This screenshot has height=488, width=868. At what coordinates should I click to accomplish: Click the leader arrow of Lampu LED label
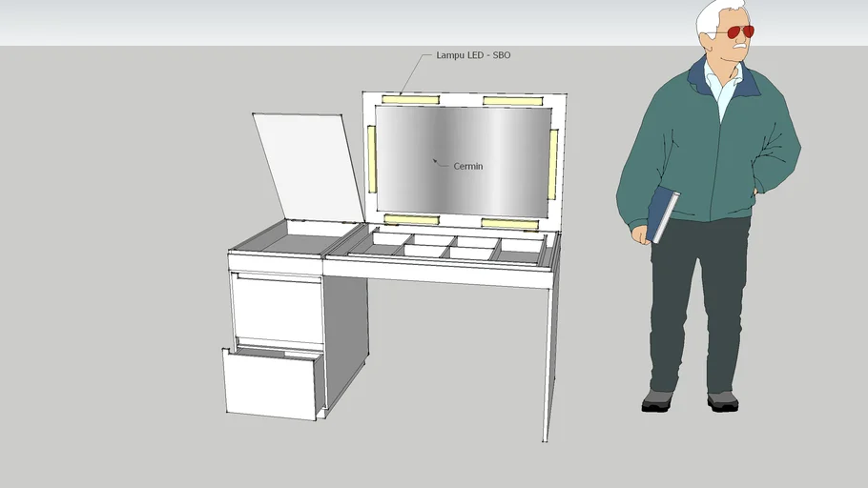[415, 73]
